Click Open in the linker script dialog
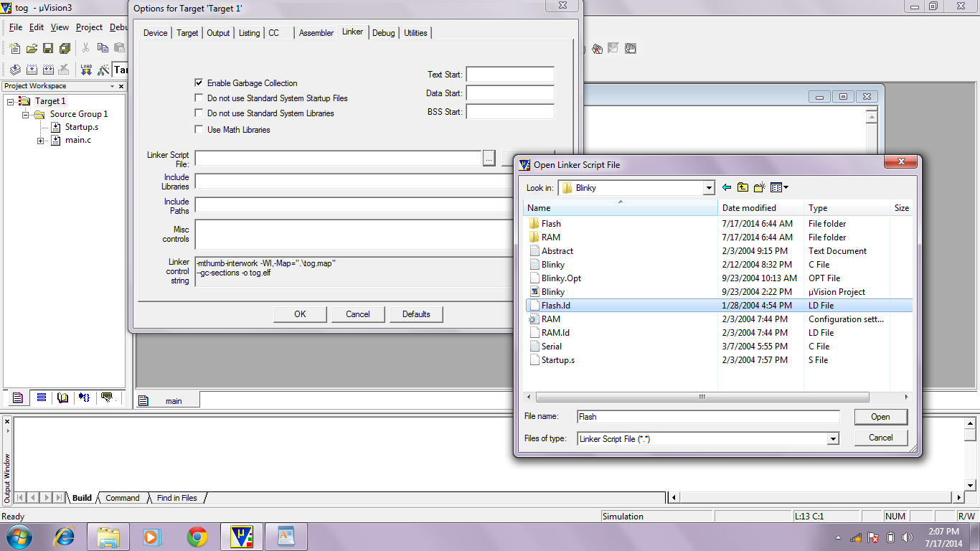980x551 pixels. [x=880, y=417]
